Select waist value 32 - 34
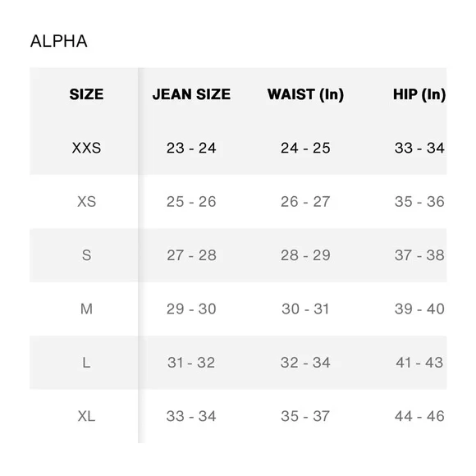 click(305, 363)
